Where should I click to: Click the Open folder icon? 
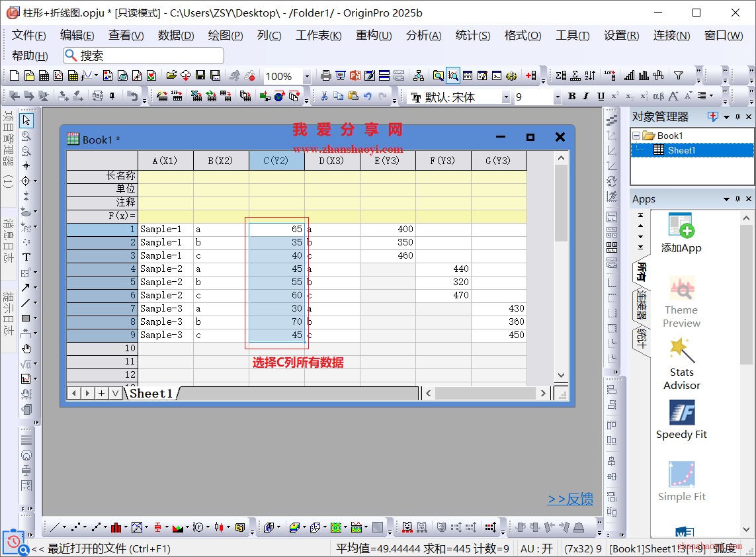pyautogui.click(x=171, y=76)
